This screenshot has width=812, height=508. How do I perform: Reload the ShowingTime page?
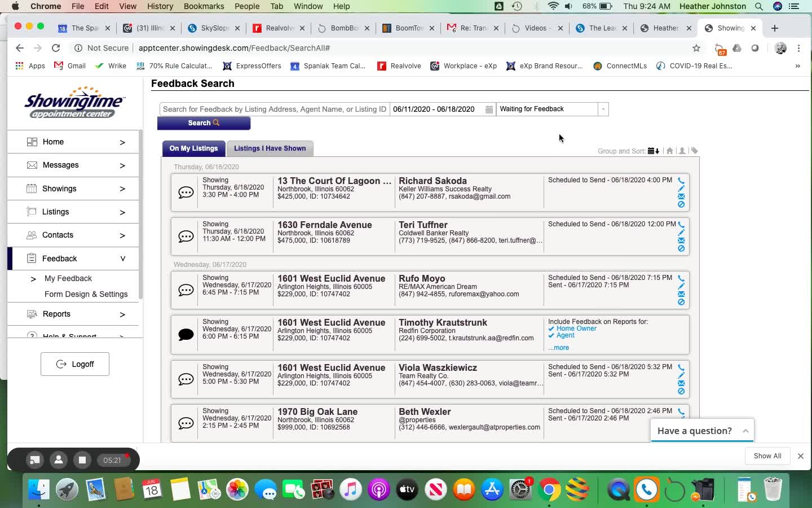56,48
